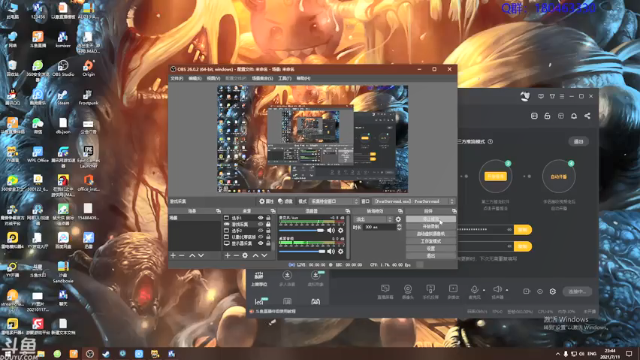
Task: Open the 视图(V) menu in OBS
Action: 213,78
